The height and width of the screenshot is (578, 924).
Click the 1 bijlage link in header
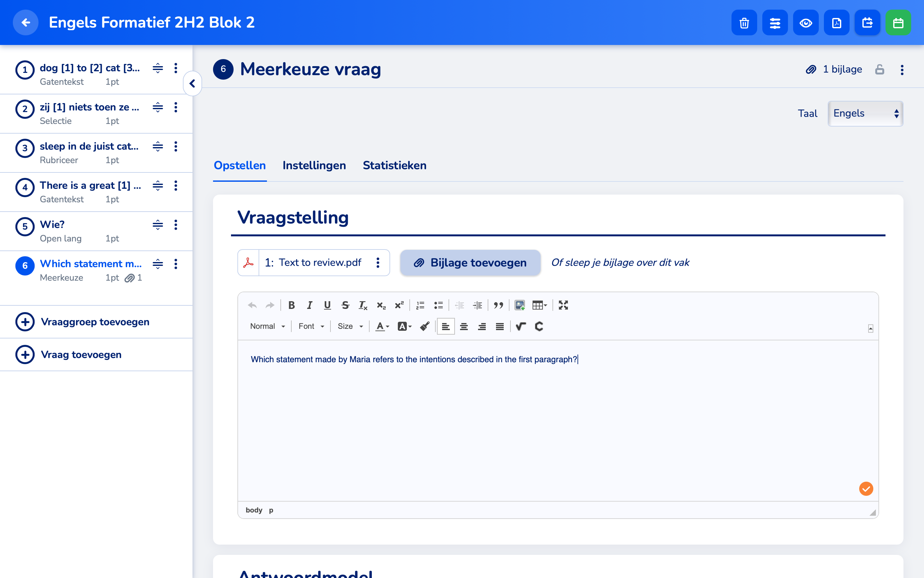(x=834, y=69)
